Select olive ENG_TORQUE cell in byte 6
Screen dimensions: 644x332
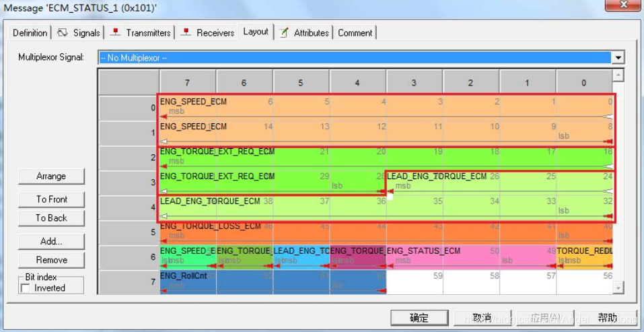coord(245,258)
